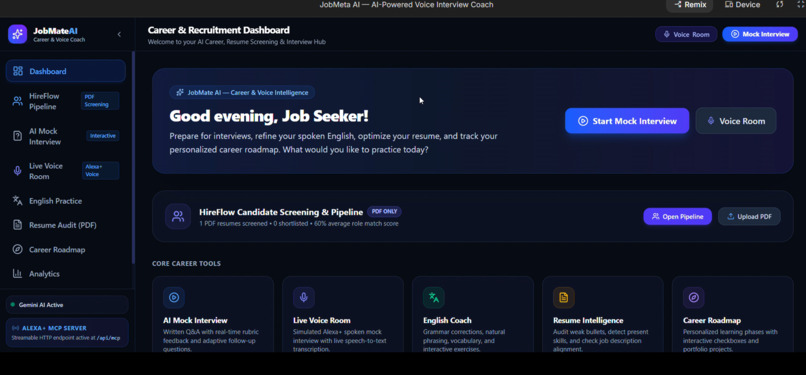Screen dimensions: 806x375
Task: Click the Career & Recruitment Dashboard title
Action: coord(218,30)
